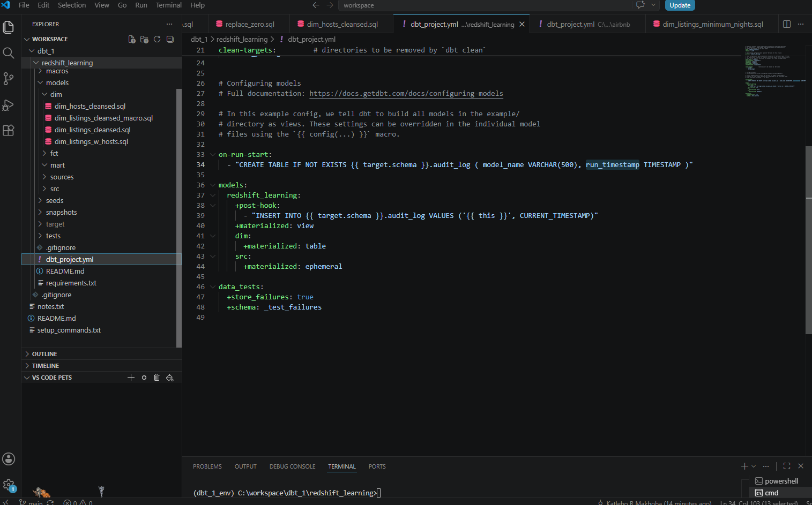Open terminal panel more actions
This screenshot has width=812, height=505.
(766, 466)
